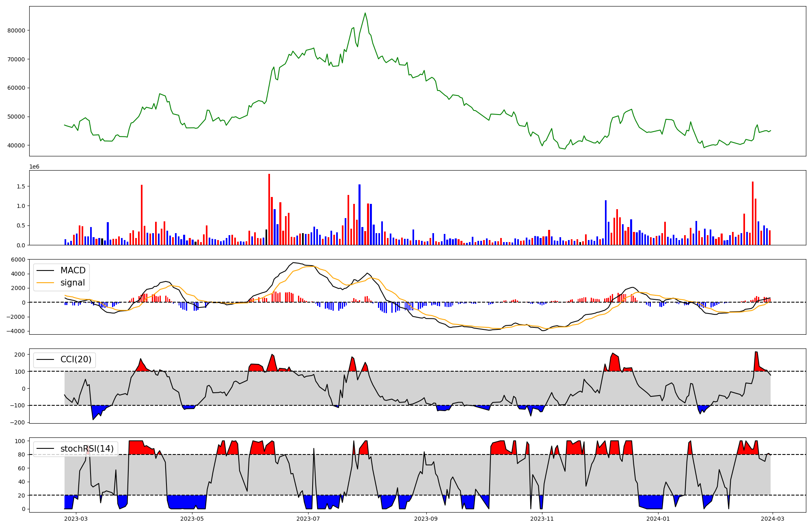Click the 2024-03 x-axis date label
The image size is (812, 528).
click(x=772, y=519)
